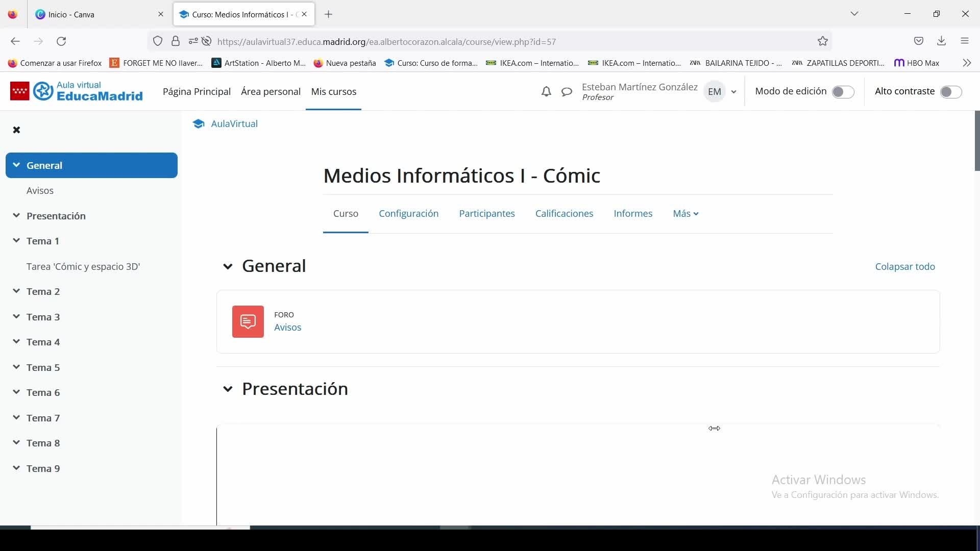Enable Modo de edición toggle
This screenshot has width=980, height=551.
coord(843,92)
